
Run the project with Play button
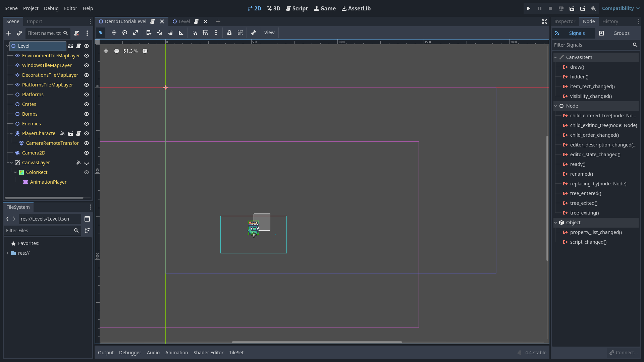pos(529,8)
